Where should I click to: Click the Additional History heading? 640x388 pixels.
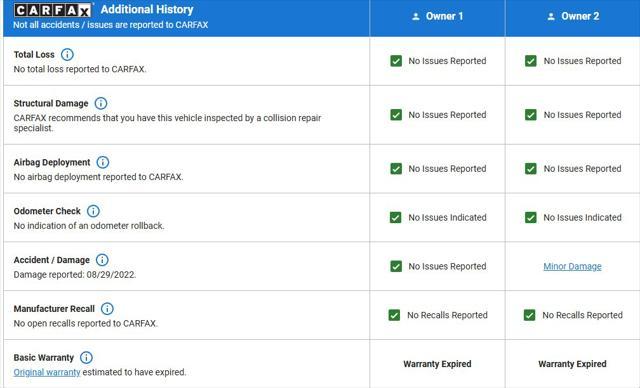pos(147,9)
